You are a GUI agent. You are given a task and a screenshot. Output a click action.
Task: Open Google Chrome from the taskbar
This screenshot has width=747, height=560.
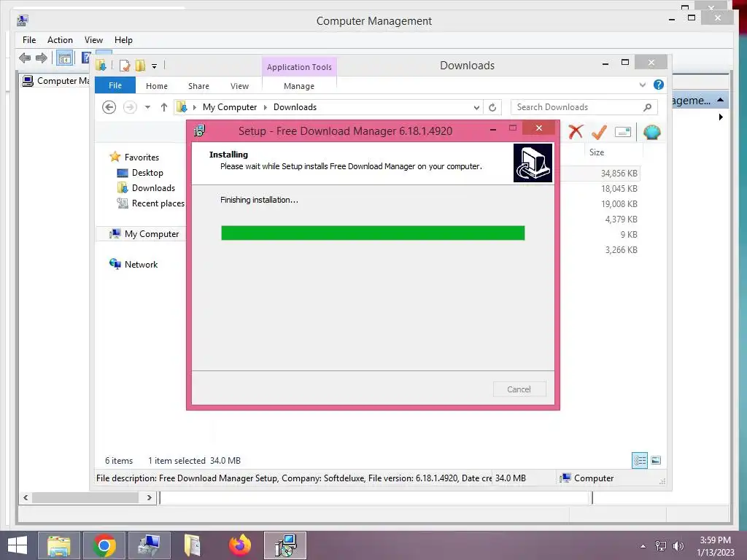[x=104, y=545]
